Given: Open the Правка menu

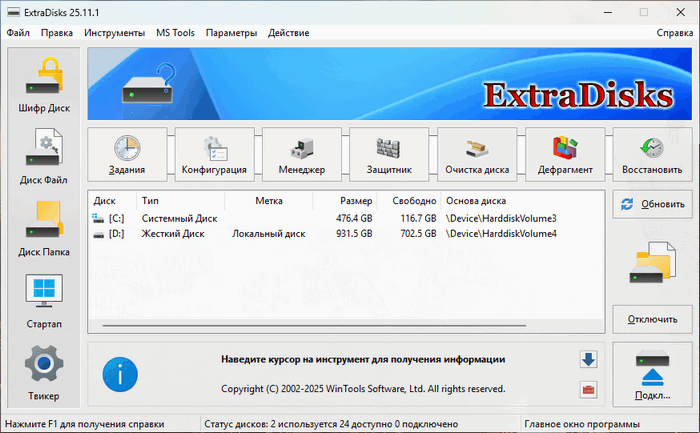Looking at the screenshot, I should (57, 33).
